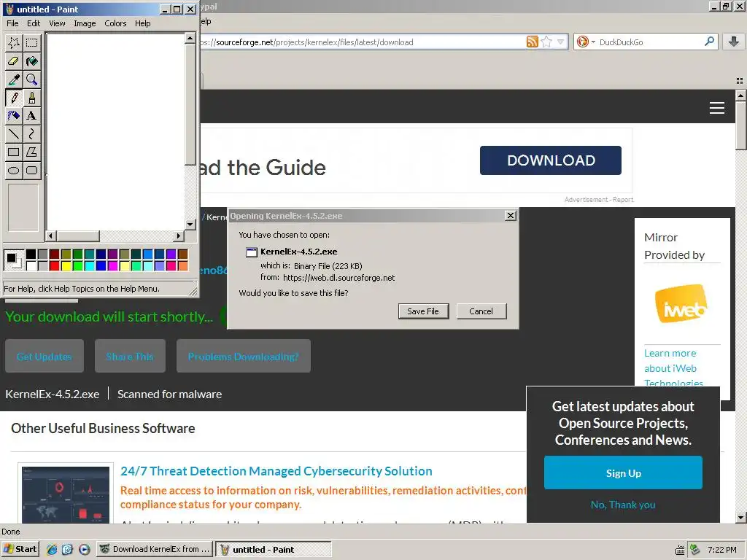This screenshot has width=747, height=560.
Task: Click the RSS feed icon in address bar
Action: (532, 42)
